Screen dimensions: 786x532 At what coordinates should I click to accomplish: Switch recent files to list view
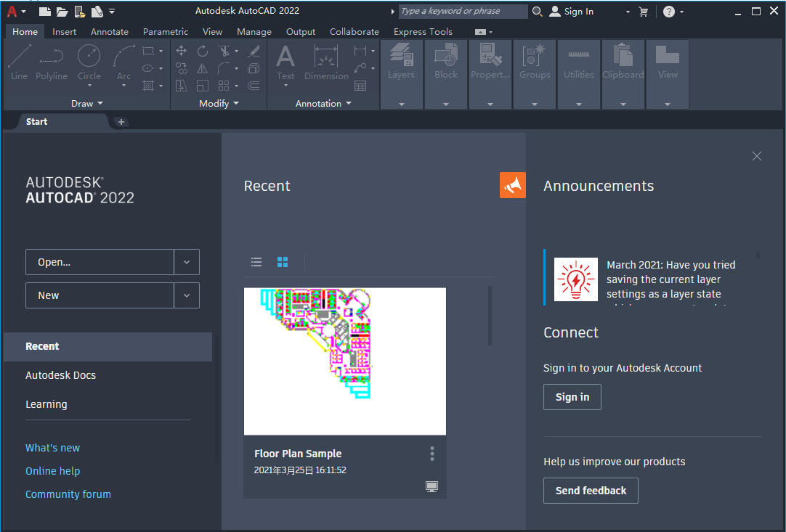point(256,261)
